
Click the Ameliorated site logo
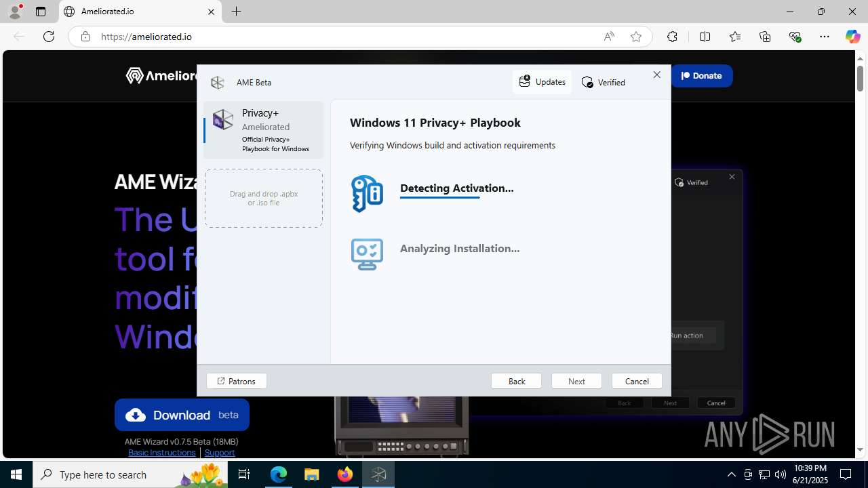(161, 76)
